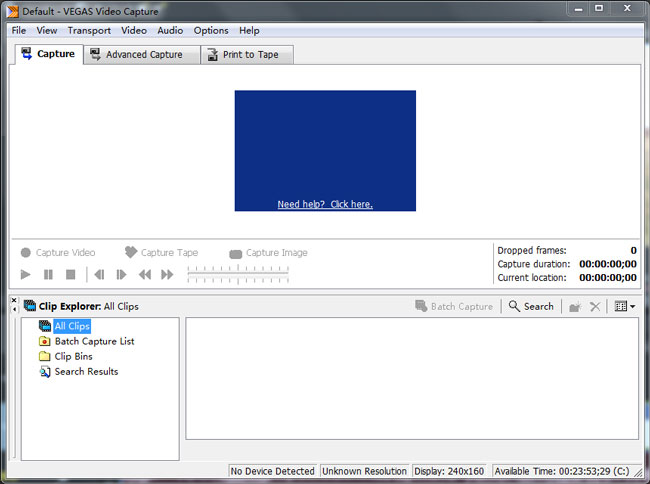This screenshot has width=650, height=484.
Task: Click the Play transport button
Action: [25, 274]
